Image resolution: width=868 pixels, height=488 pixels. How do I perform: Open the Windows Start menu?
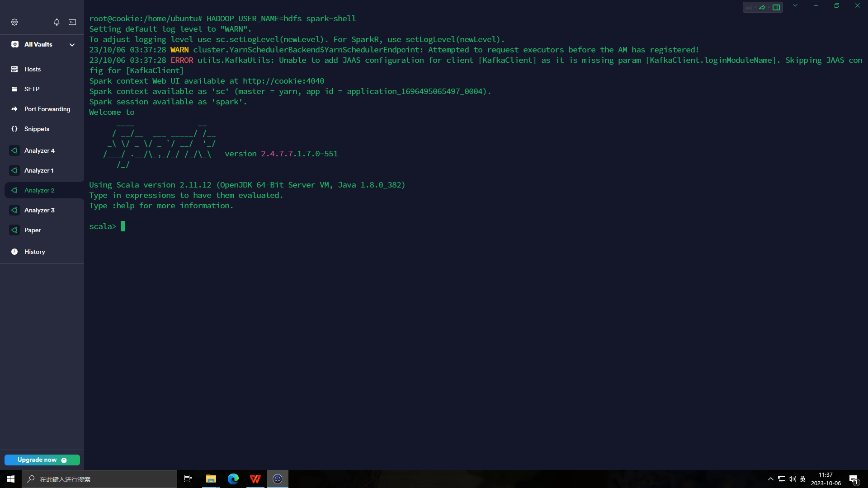(11, 479)
